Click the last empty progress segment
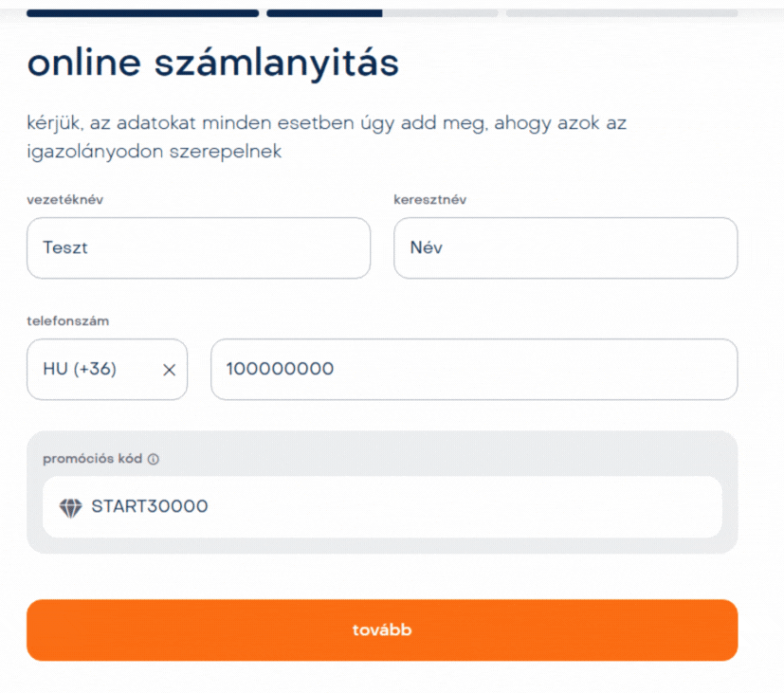This screenshot has width=784, height=693. 621,13
